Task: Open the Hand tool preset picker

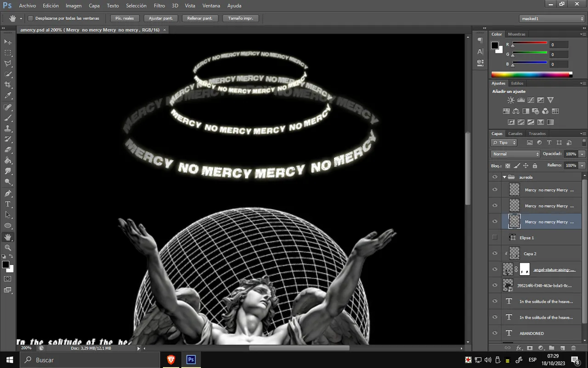Action: [21, 18]
